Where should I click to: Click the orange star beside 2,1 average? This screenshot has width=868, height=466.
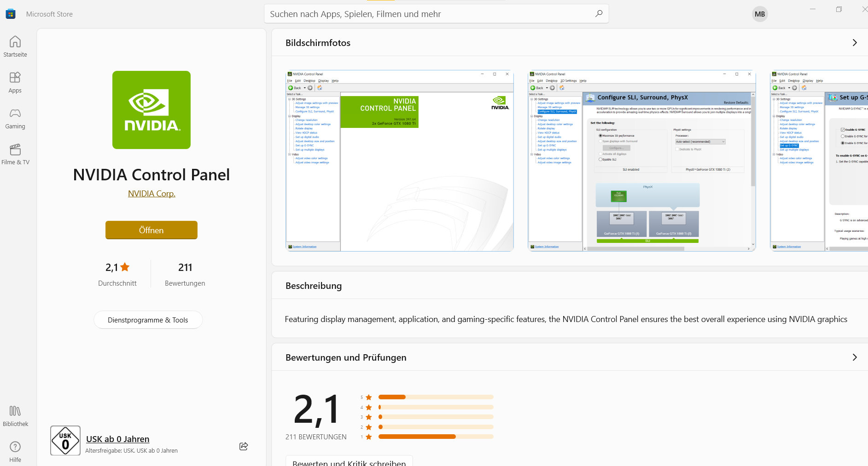tap(125, 267)
